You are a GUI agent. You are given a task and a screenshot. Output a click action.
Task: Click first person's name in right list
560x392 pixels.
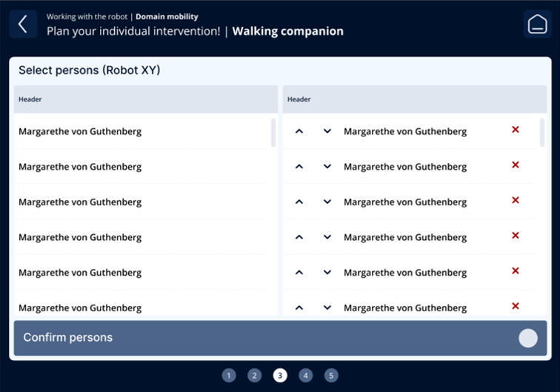tap(405, 132)
